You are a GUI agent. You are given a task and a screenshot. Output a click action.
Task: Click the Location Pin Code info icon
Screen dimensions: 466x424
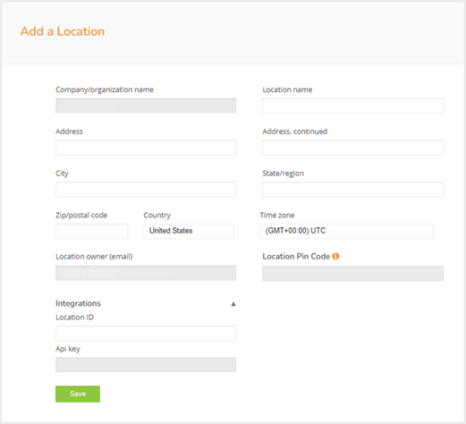(336, 256)
